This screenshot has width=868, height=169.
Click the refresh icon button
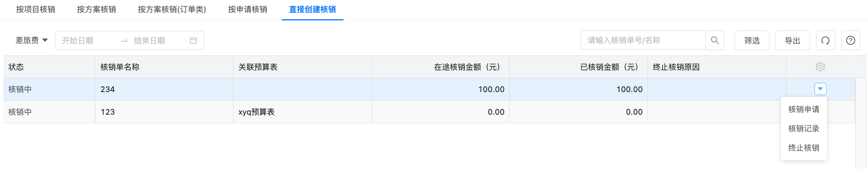825,40
